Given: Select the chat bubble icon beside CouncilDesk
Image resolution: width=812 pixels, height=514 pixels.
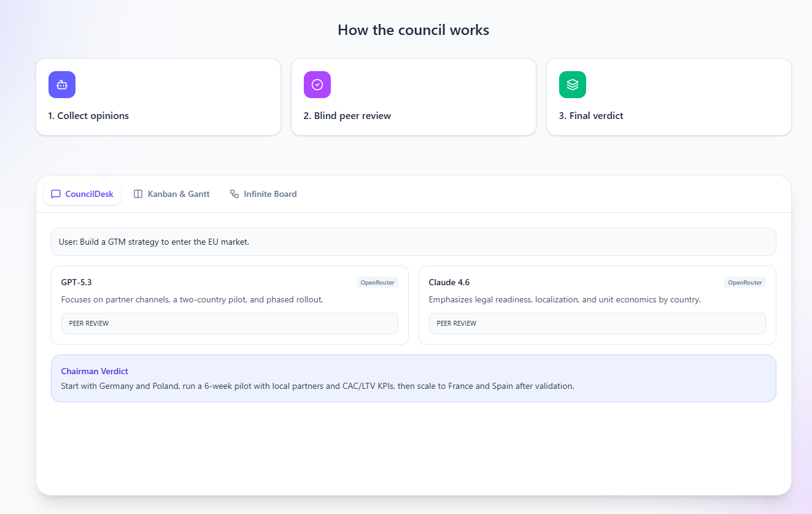Looking at the screenshot, I should click(x=56, y=194).
